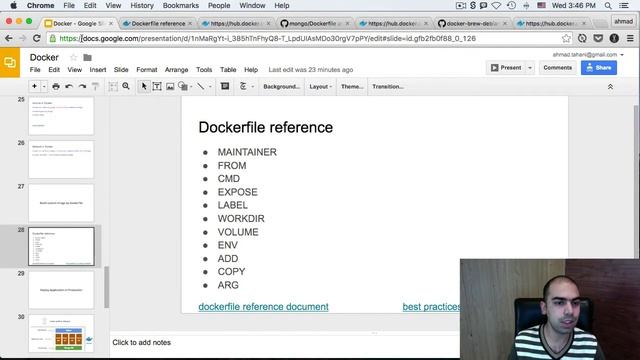Click the Theme button
640x360 pixels.
352,87
